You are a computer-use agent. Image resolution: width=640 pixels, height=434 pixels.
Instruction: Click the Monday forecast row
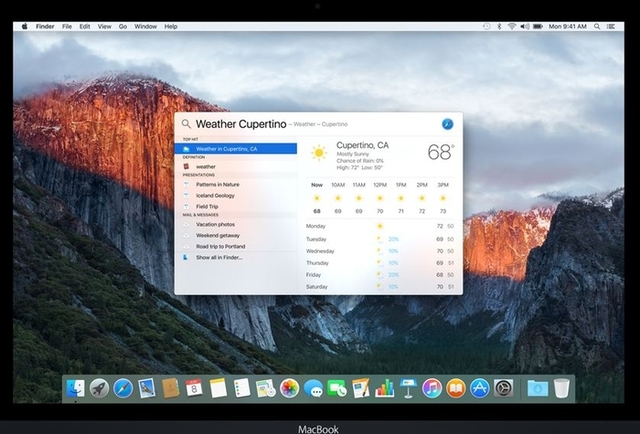coord(380,226)
